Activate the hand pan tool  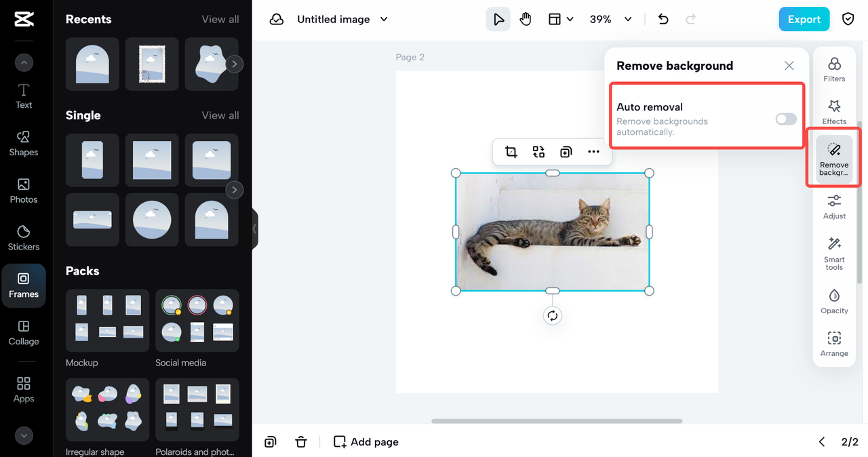[526, 20]
